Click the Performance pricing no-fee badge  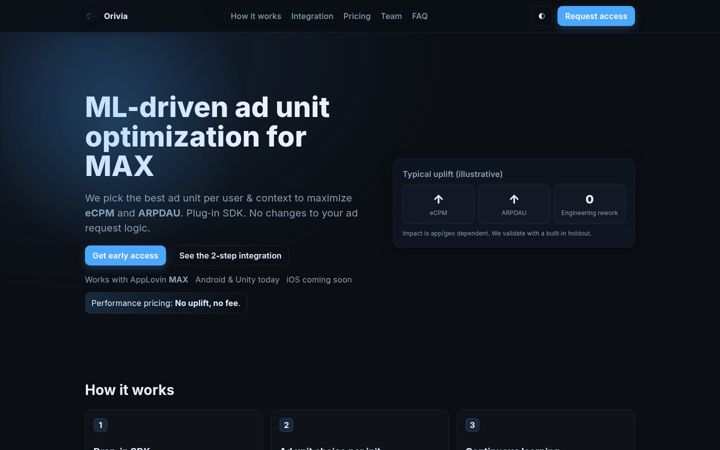tap(166, 303)
